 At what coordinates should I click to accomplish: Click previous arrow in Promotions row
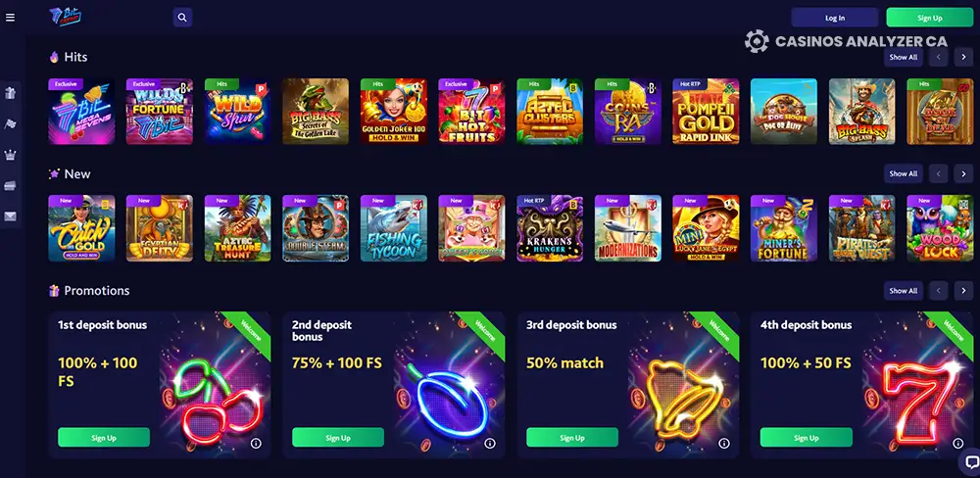(938, 291)
